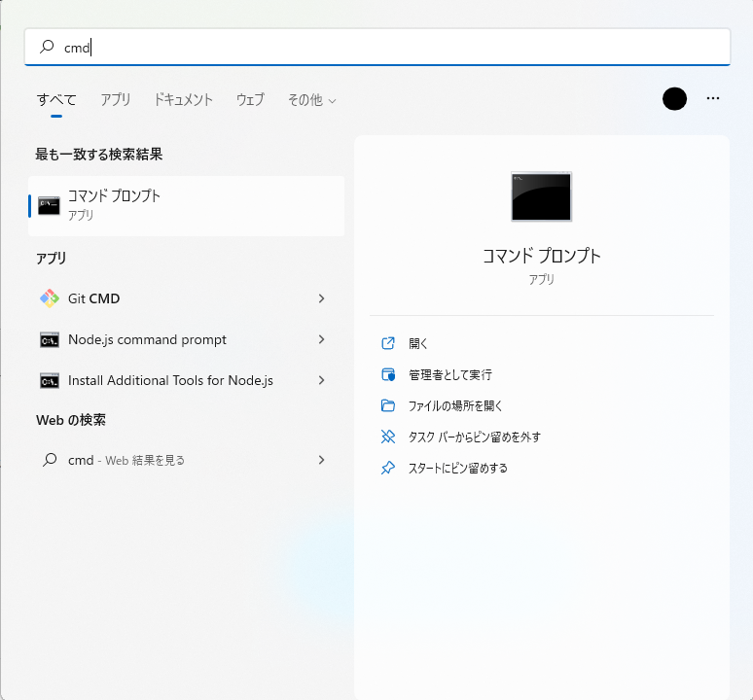Click the cmd search input field
753x700 pixels.
(377, 47)
